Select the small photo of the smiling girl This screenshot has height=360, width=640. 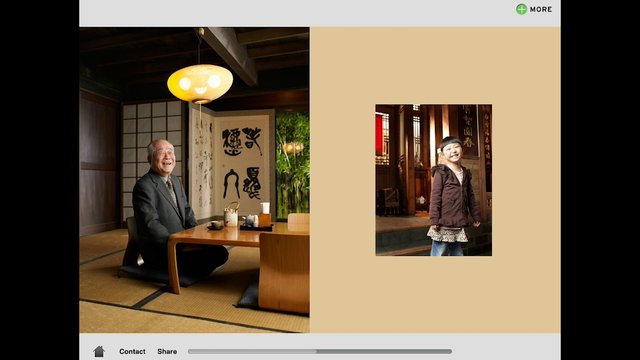(433, 180)
